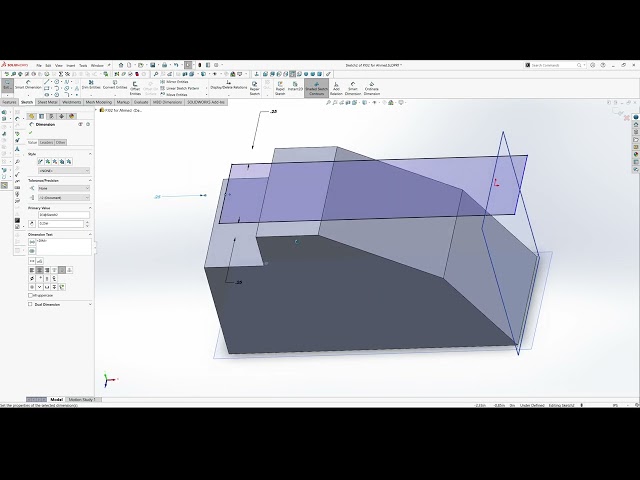Switch to the Weldments tab

[71, 102]
